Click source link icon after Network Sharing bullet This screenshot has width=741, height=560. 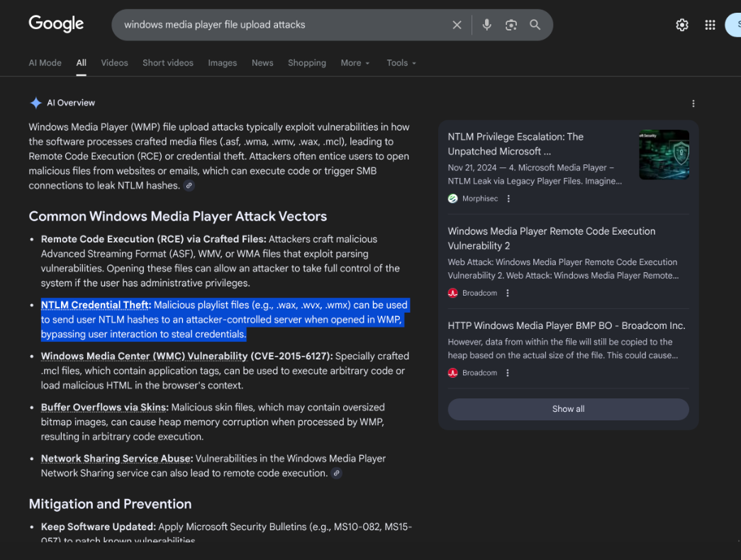pyautogui.click(x=337, y=473)
